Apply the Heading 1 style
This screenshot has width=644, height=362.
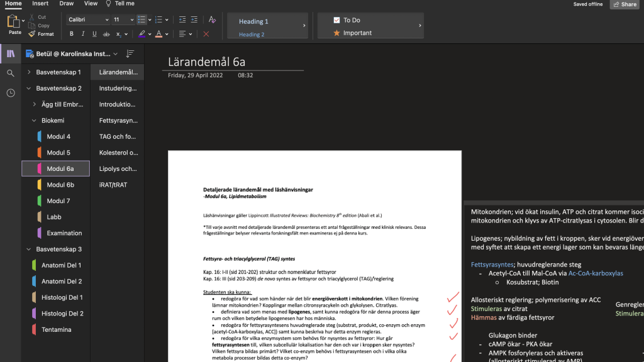click(253, 21)
